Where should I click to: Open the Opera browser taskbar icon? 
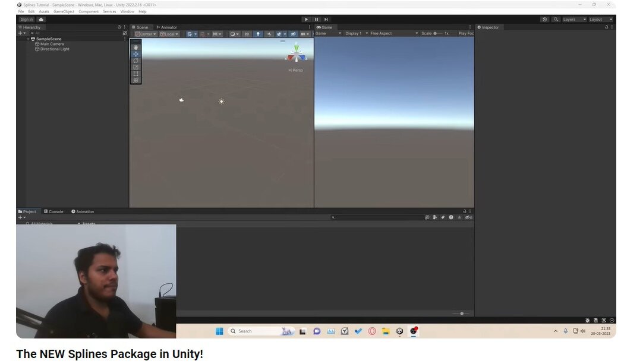372,331
